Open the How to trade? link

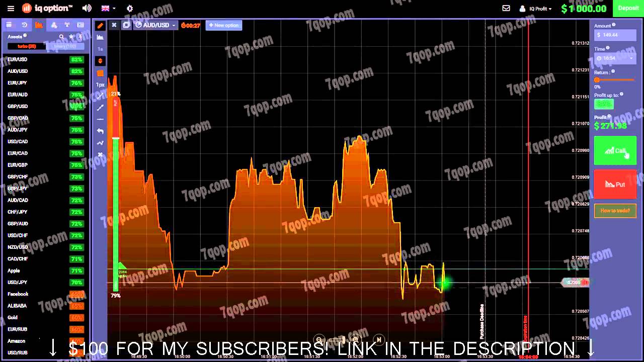615,211
